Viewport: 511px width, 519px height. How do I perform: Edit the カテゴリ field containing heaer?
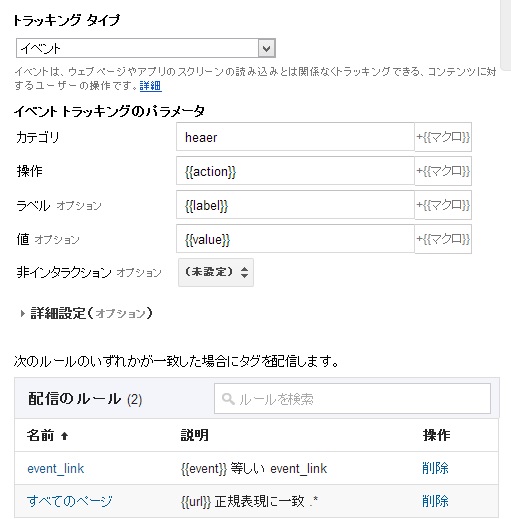(295, 137)
